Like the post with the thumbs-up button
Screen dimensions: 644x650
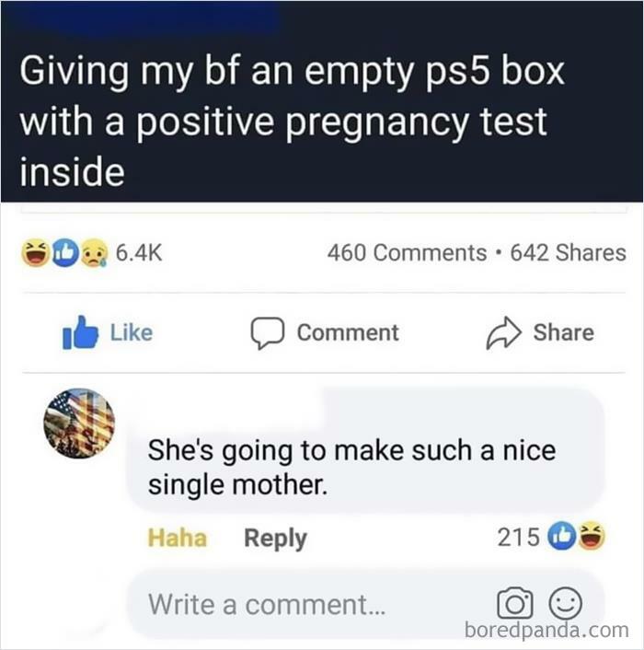[x=107, y=333]
